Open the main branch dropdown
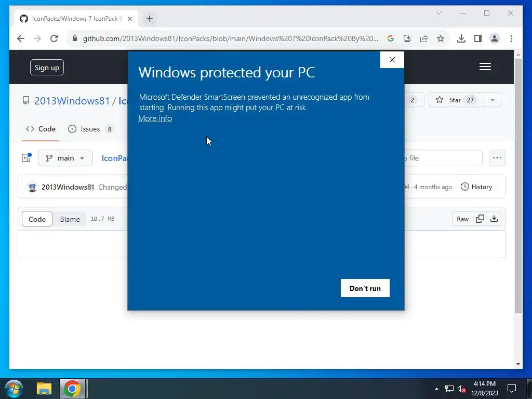 coord(65,158)
